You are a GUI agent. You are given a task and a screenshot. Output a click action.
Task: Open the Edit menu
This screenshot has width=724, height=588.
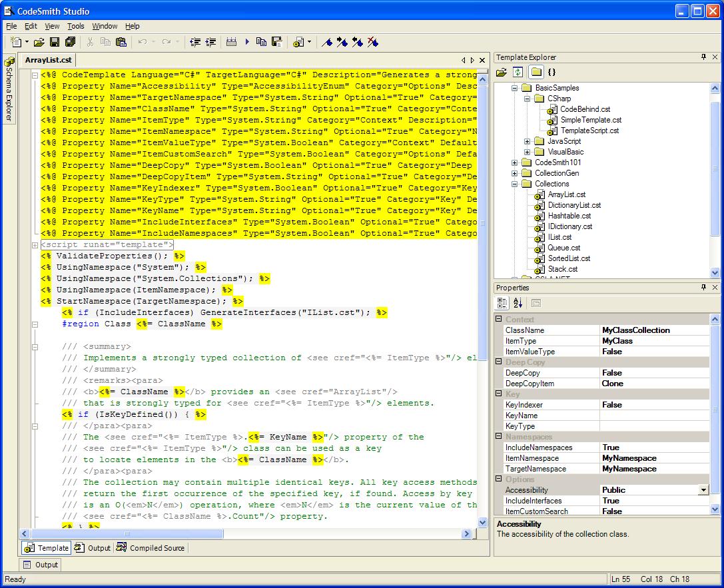tap(31, 27)
